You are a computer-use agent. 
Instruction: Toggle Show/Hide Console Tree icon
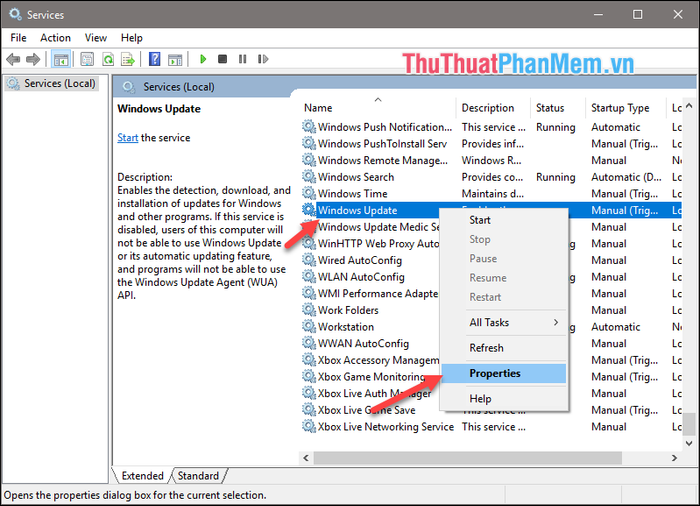pyautogui.click(x=60, y=60)
